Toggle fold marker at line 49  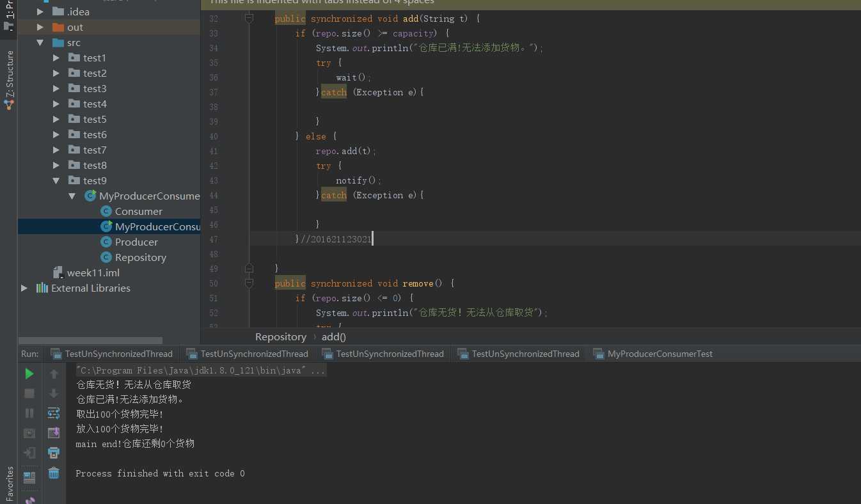pos(249,268)
